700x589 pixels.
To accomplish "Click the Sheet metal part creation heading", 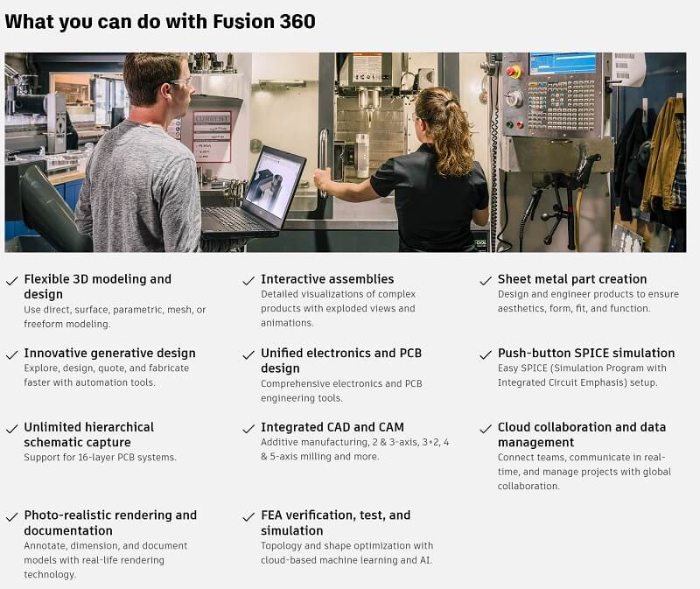I will click(x=572, y=279).
